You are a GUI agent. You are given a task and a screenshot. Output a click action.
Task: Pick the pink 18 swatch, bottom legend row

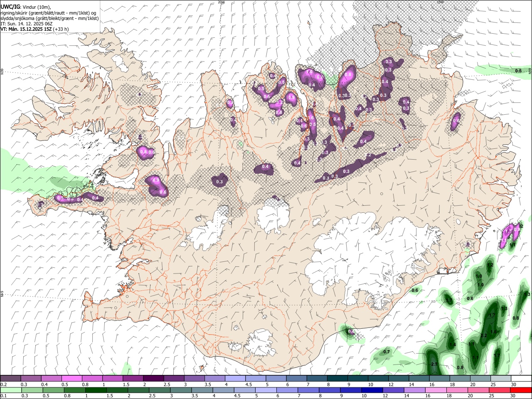pyautogui.click(x=457, y=390)
